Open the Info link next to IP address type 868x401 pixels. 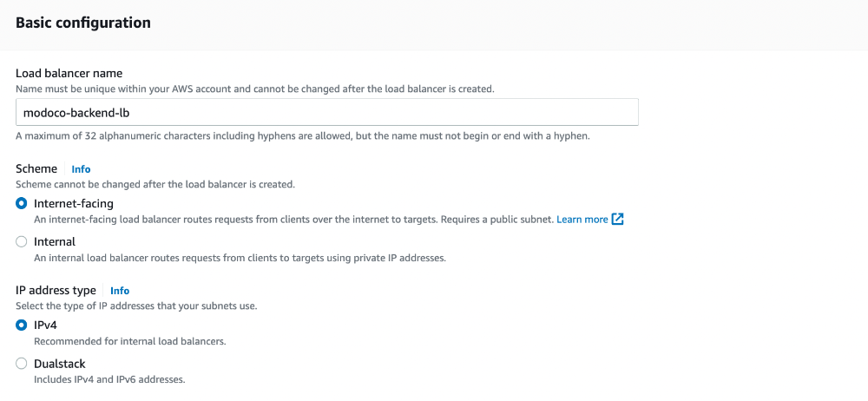[x=120, y=291]
